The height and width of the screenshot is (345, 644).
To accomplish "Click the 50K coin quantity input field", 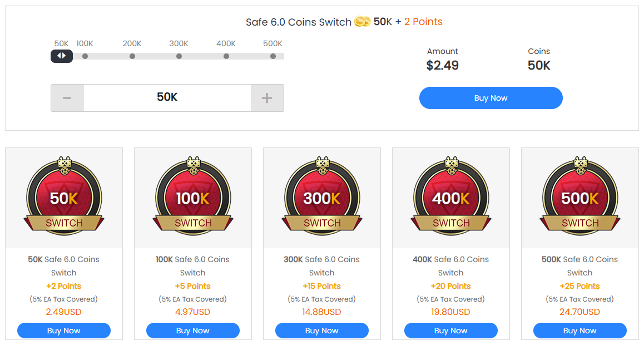I will pos(167,98).
